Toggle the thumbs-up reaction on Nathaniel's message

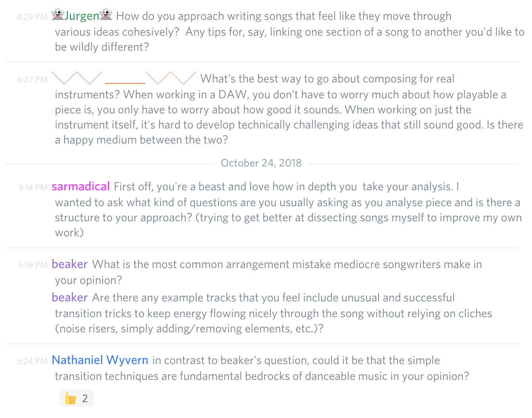coord(76,398)
